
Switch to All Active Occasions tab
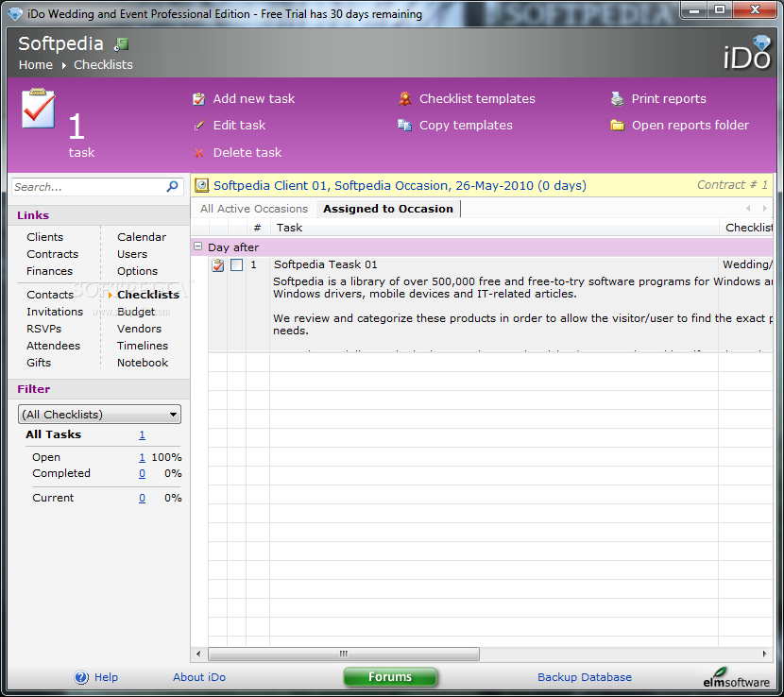[254, 209]
